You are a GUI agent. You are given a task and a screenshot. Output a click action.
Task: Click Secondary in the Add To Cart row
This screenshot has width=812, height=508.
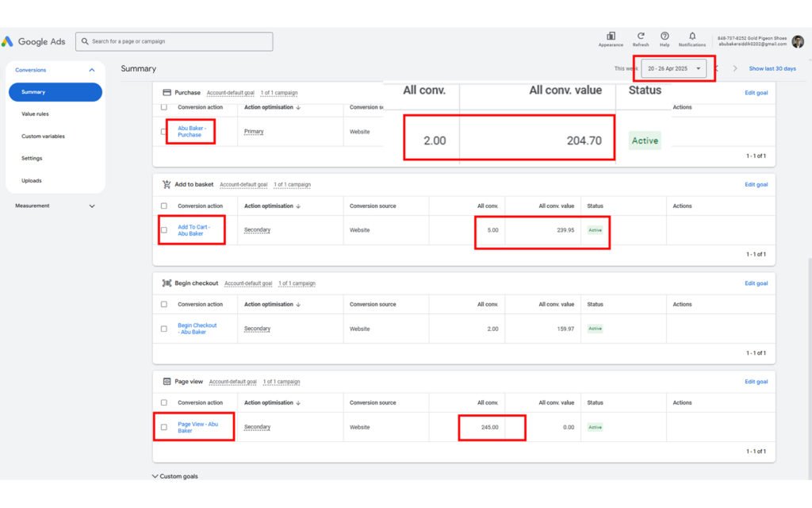point(257,230)
